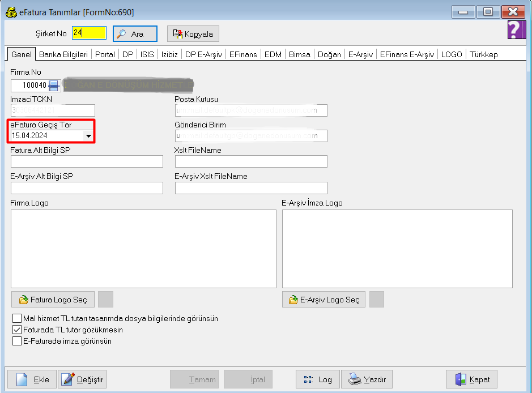Select the Türkkep tab
The height and width of the screenshot is (393, 532).
point(483,54)
